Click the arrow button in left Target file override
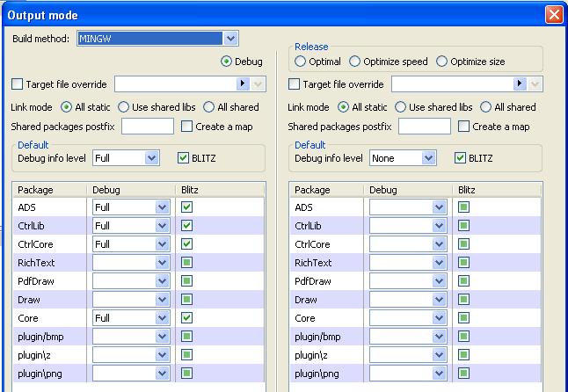This screenshot has height=392, width=568. [x=244, y=84]
